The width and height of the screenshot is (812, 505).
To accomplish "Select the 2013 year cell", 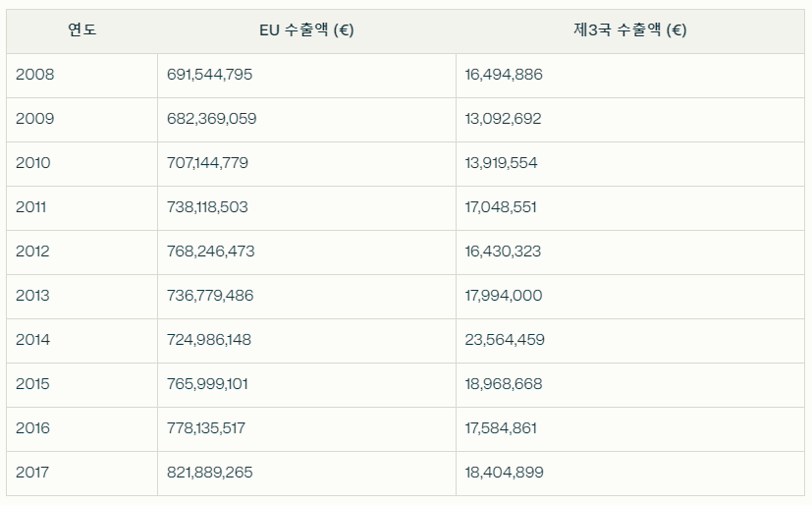I will click(x=81, y=297).
